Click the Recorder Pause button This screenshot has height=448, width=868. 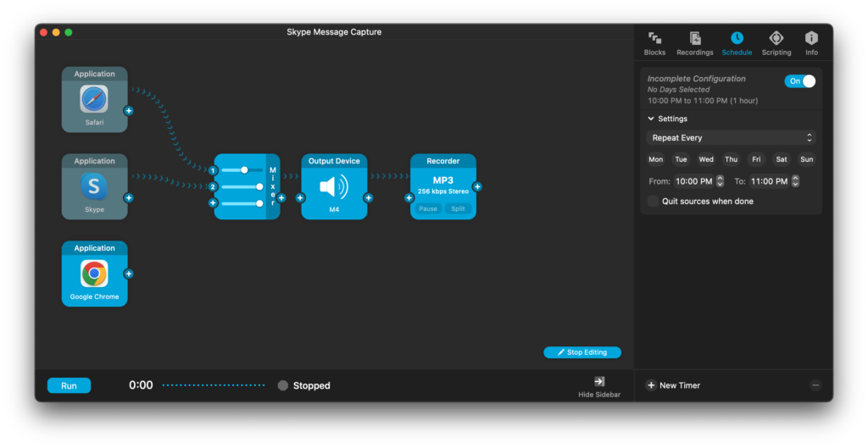click(x=428, y=208)
